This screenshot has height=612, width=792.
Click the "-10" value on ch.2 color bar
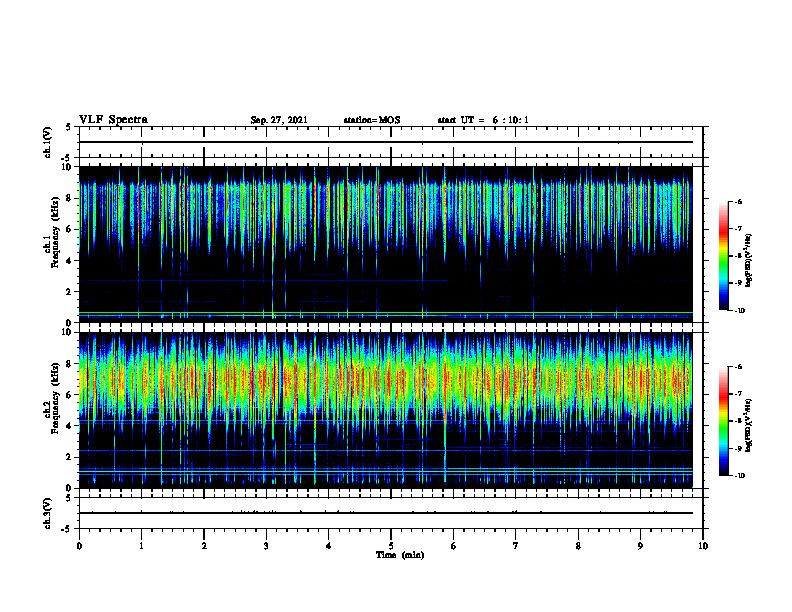click(x=739, y=476)
